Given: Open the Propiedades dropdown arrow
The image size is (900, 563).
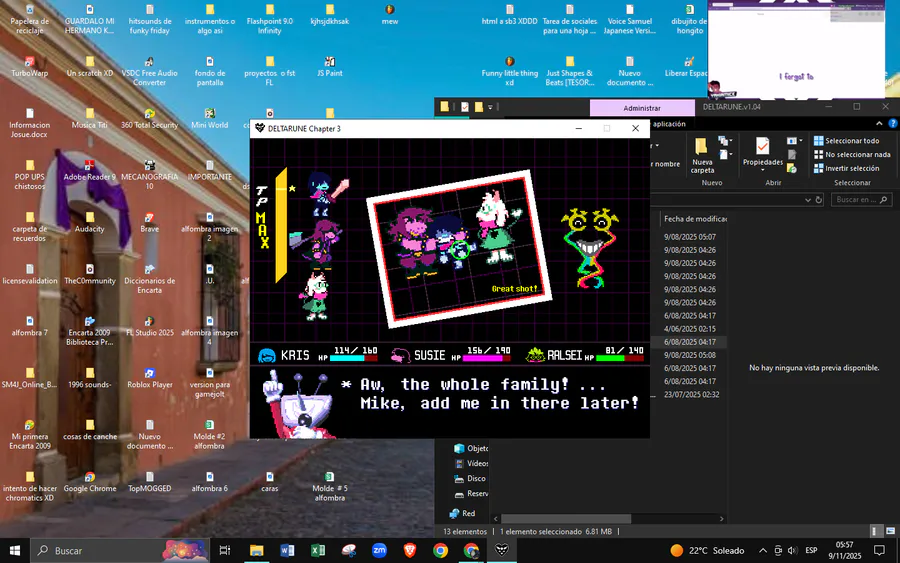Looking at the screenshot, I should (762, 170).
